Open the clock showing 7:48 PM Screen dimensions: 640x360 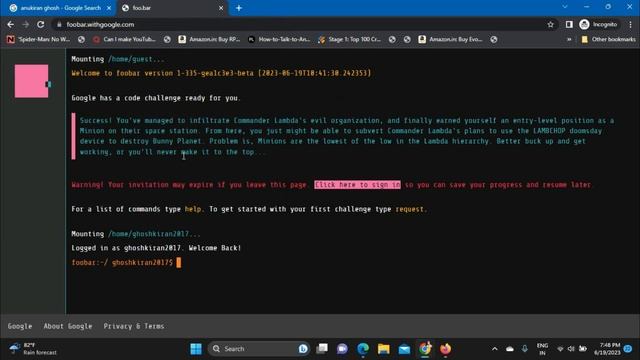[x=607, y=349]
